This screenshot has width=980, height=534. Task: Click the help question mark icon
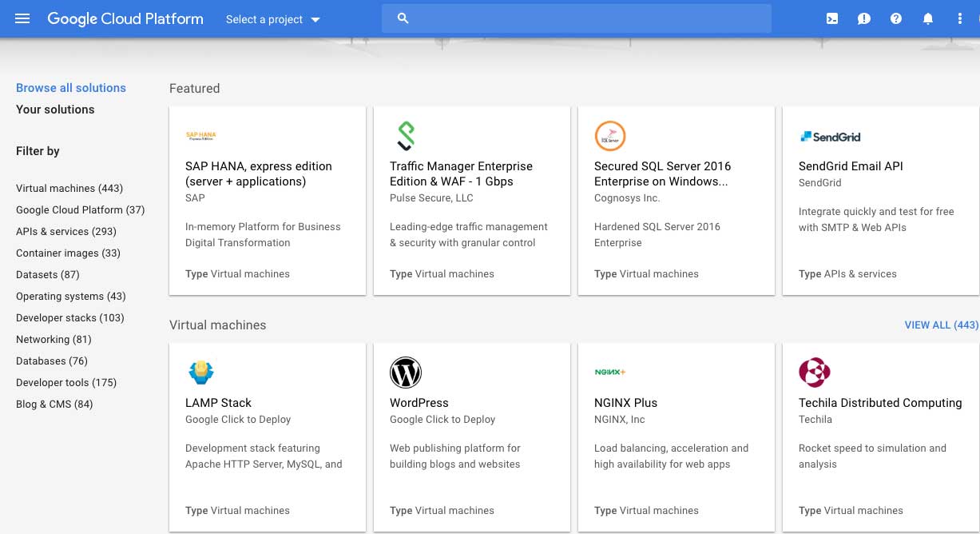(x=896, y=18)
